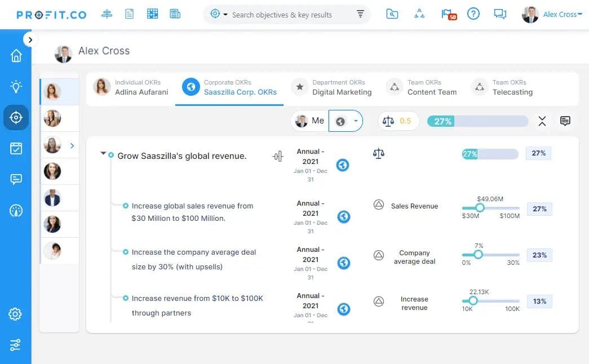Viewport: 589px width, 364px height.
Task: Expand the globe dropdown next to Me filter
Action: tap(346, 121)
